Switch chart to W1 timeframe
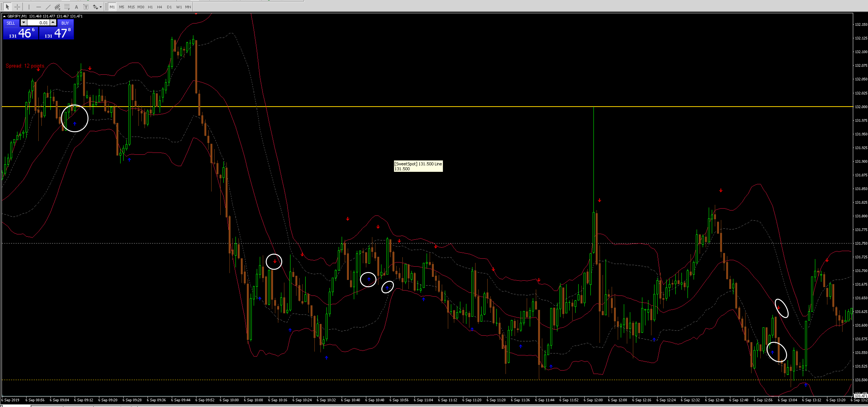The width and height of the screenshot is (868, 407). click(x=179, y=7)
